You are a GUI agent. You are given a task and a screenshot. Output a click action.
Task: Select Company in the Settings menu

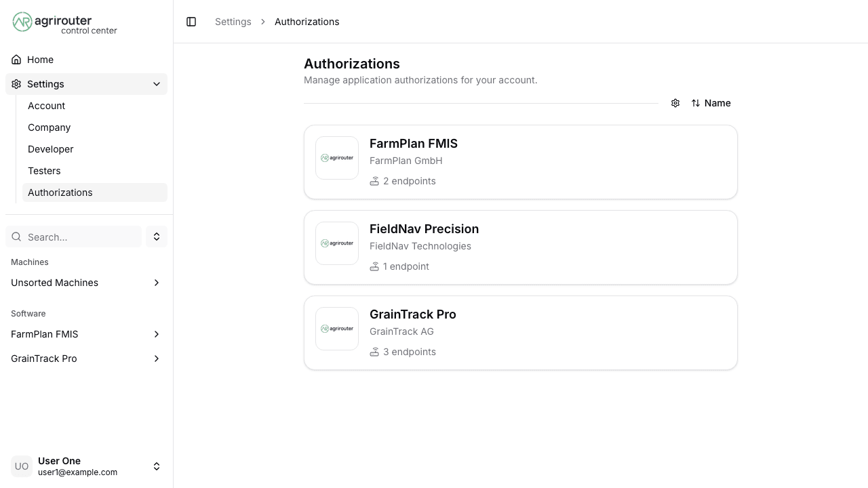49,127
